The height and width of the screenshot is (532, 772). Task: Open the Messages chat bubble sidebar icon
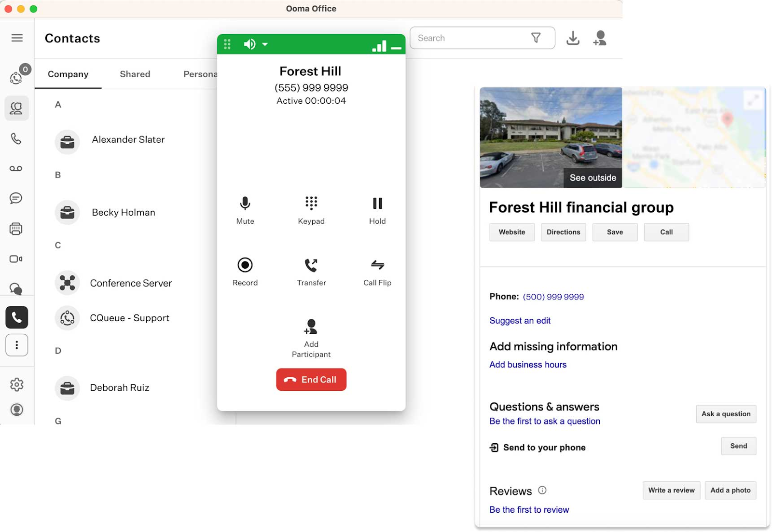pos(16,198)
